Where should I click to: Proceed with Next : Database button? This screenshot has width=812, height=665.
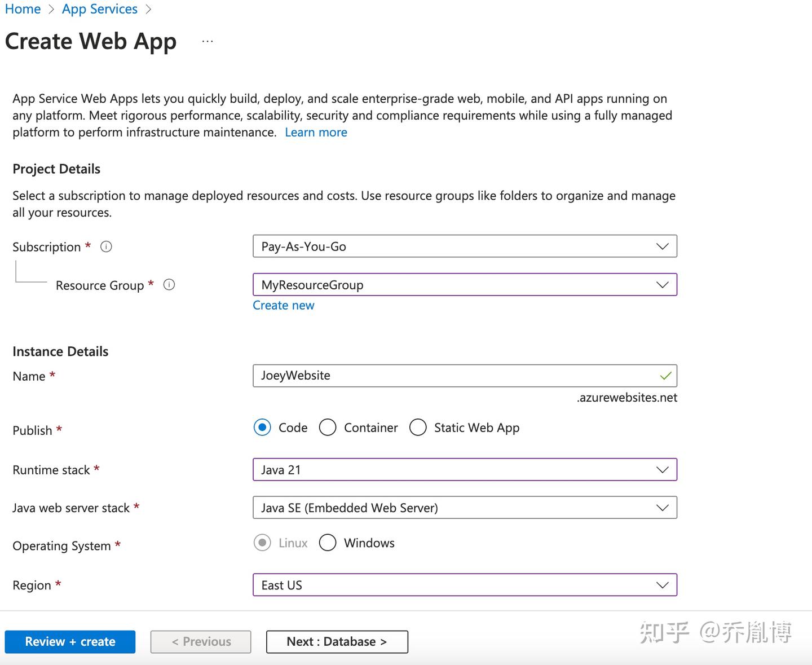click(337, 642)
